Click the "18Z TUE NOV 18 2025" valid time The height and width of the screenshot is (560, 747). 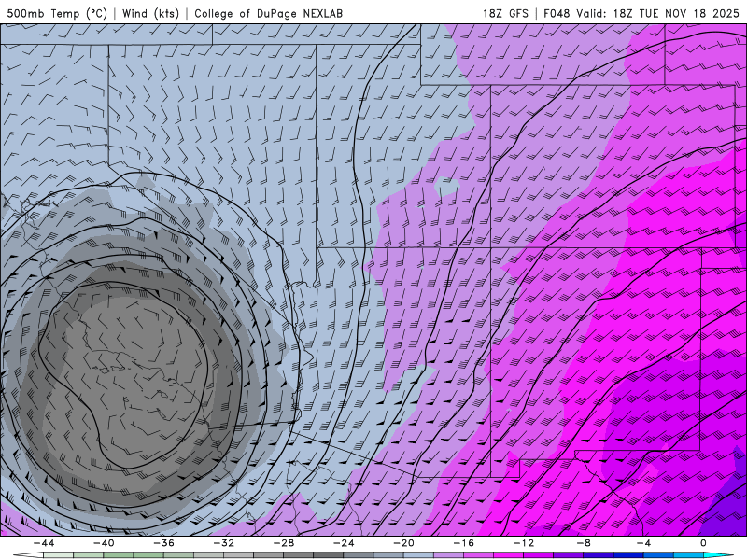tap(676, 14)
